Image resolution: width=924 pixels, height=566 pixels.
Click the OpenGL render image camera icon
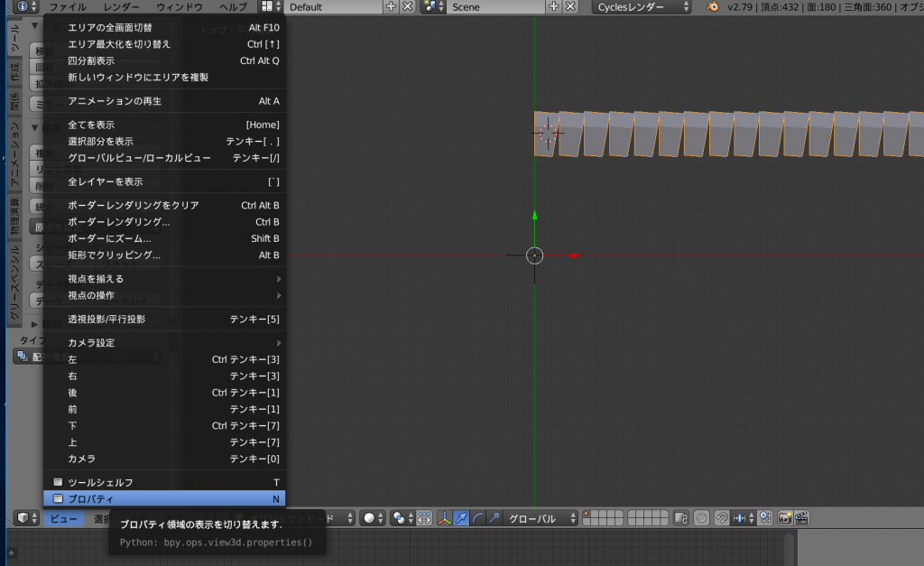(x=783, y=518)
